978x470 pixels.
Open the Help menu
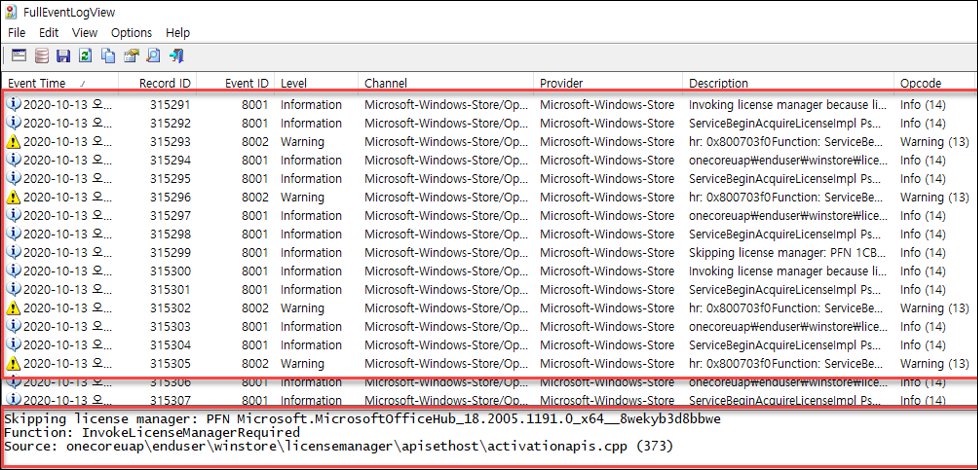[x=178, y=32]
